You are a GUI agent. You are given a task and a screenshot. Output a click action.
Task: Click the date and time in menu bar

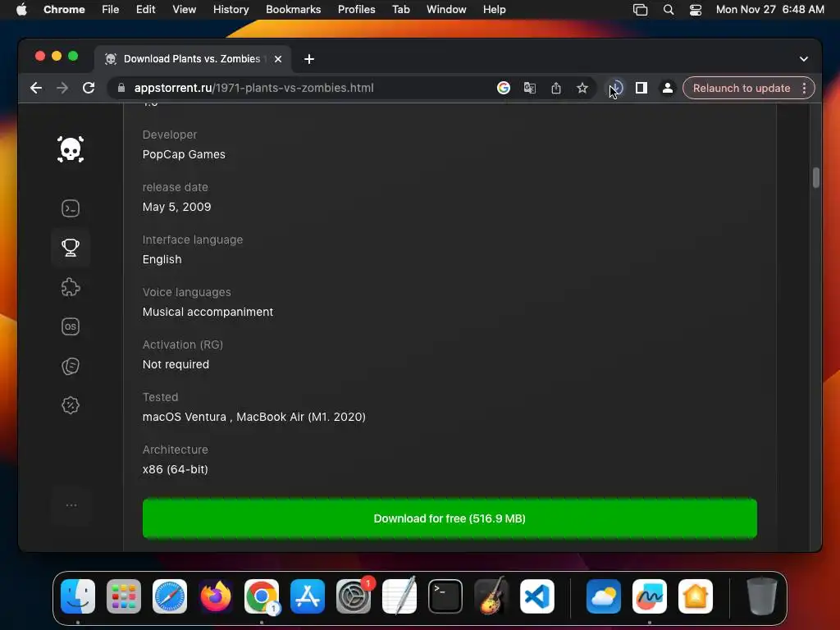[x=769, y=10]
